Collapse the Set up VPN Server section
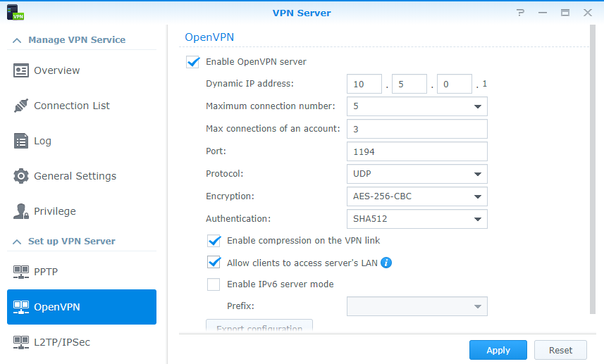This screenshot has width=604, height=364. click(17, 241)
